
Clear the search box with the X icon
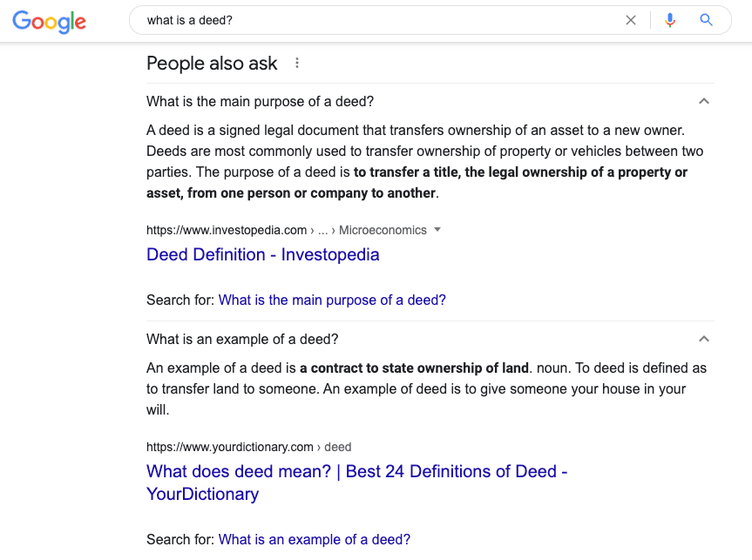pyautogui.click(x=631, y=20)
